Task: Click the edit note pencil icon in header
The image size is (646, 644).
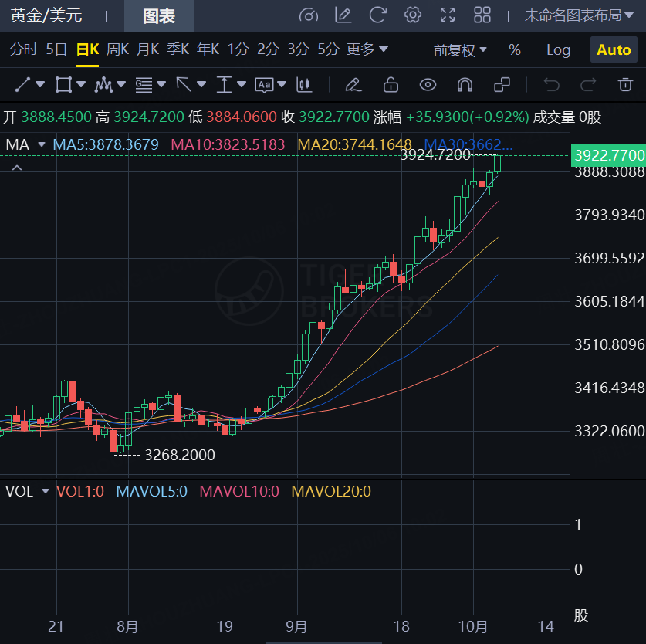Action: [x=343, y=15]
